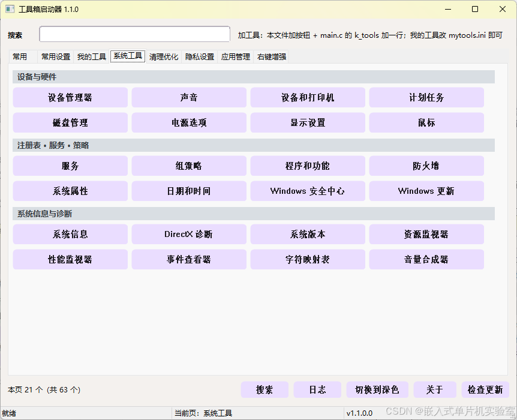Screen dimensions: 517x420
Task: Click the 就绪 status bar text
Action: click(9, 413)
